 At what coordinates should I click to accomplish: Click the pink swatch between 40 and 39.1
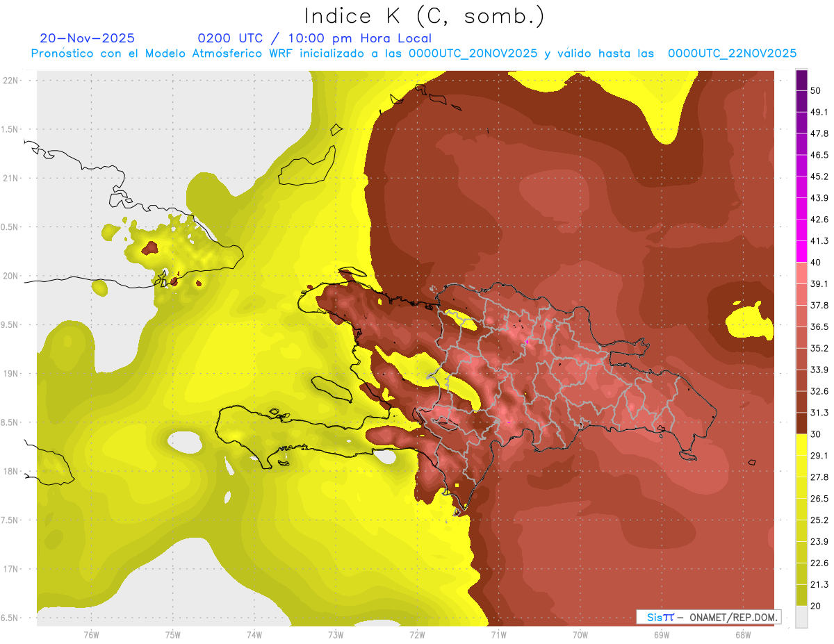tap(801, 273)
